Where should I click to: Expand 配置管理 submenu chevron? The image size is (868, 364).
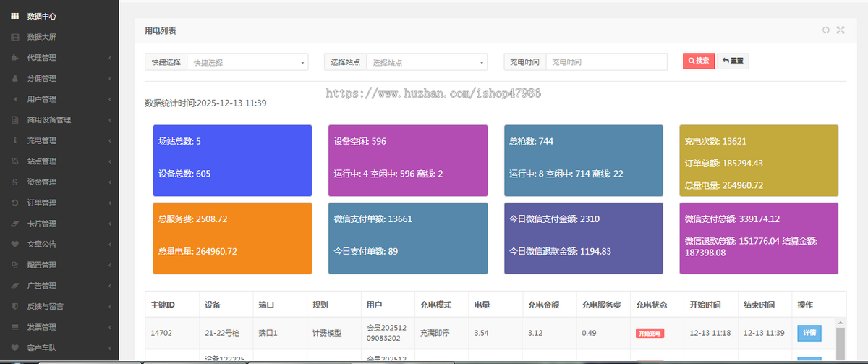[110, 265]
